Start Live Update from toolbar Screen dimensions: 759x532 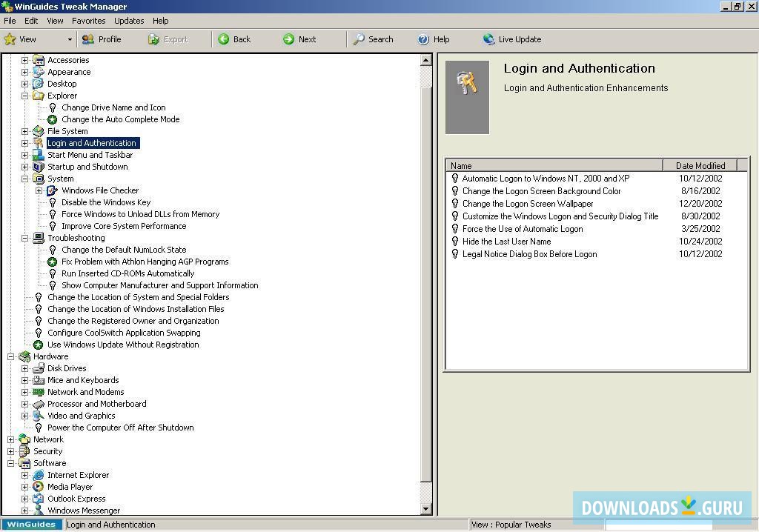click(512, 39)
